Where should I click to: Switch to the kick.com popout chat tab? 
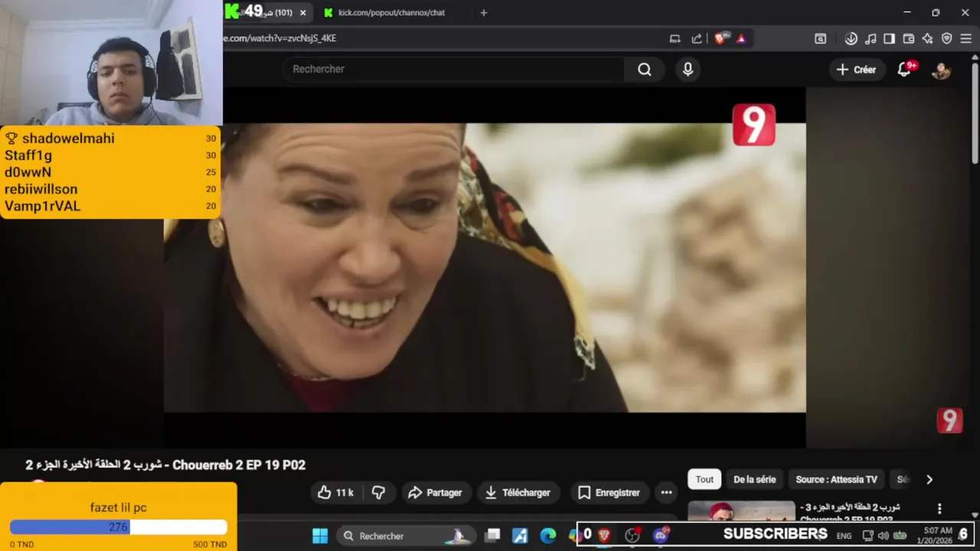(390, 12)
